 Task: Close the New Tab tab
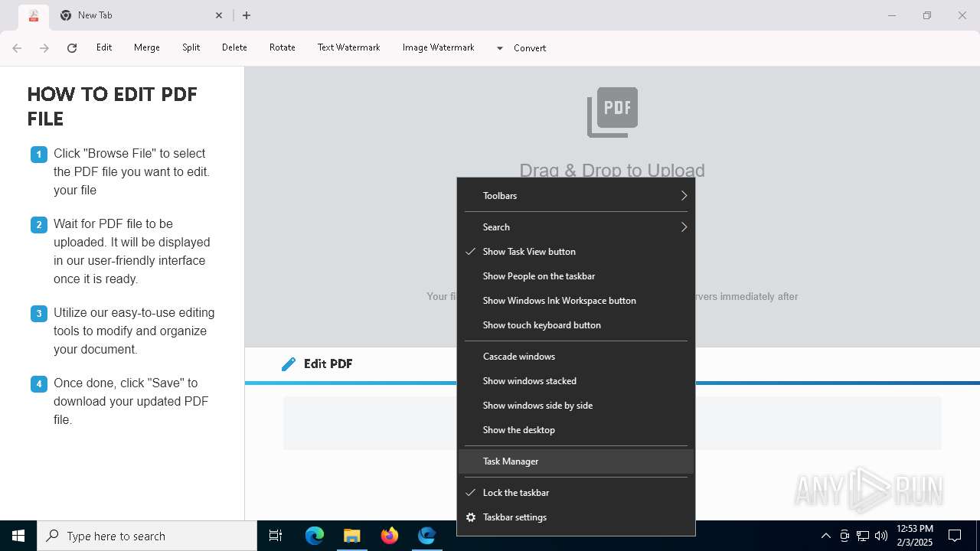[x=219, y=15]
